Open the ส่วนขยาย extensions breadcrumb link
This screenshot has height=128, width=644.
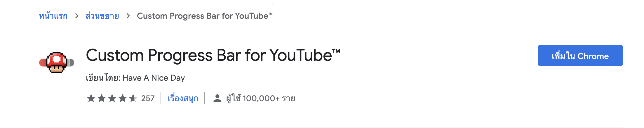102,16
